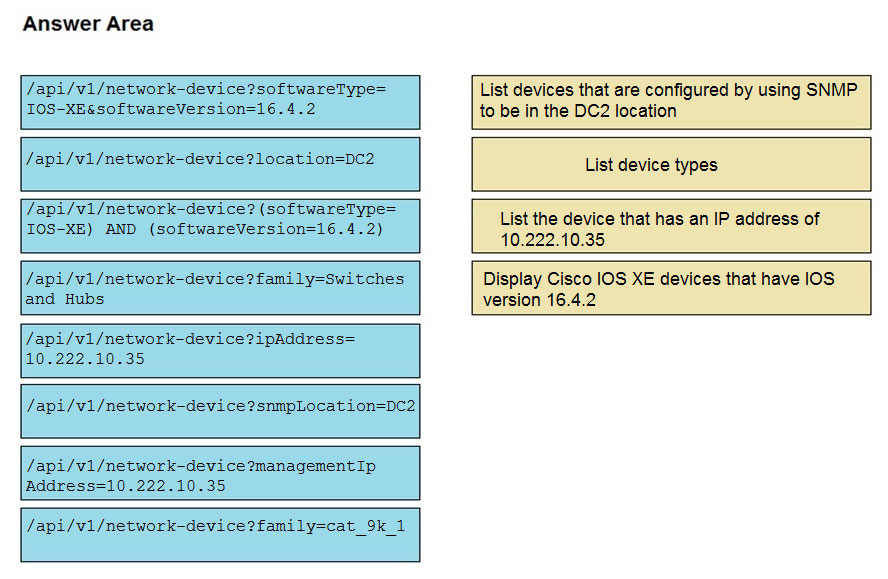Viewport: 888px width, 579px height.
Task: Select the family=cat_9k_1 API box
Action: (220, 535)
